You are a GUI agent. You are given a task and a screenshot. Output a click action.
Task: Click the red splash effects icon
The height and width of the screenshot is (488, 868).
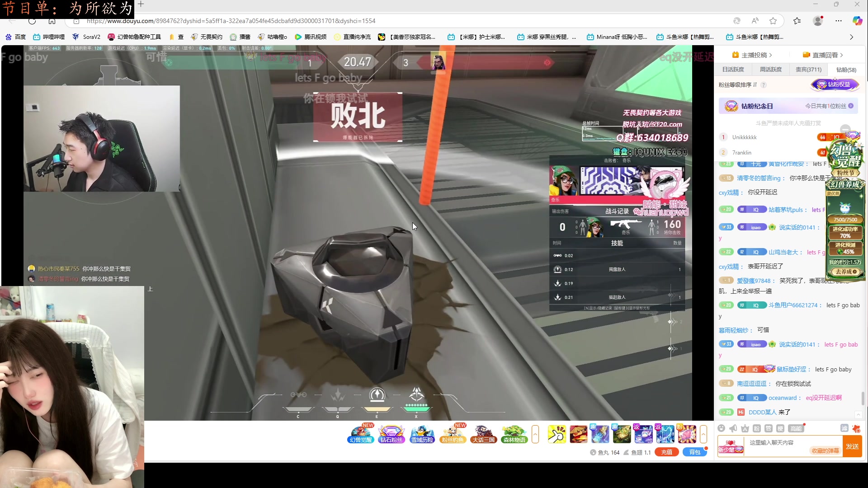[x=856, y=428]
